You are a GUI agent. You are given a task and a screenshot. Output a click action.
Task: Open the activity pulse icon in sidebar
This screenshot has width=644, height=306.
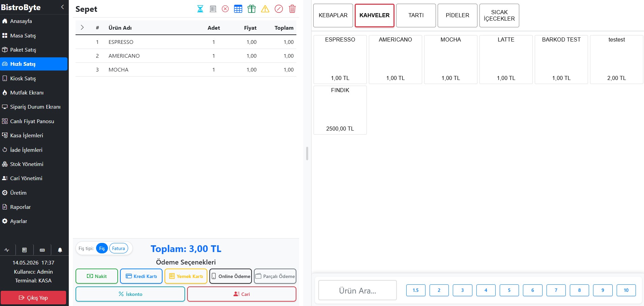pyautogui.click(x=7, y=250)
